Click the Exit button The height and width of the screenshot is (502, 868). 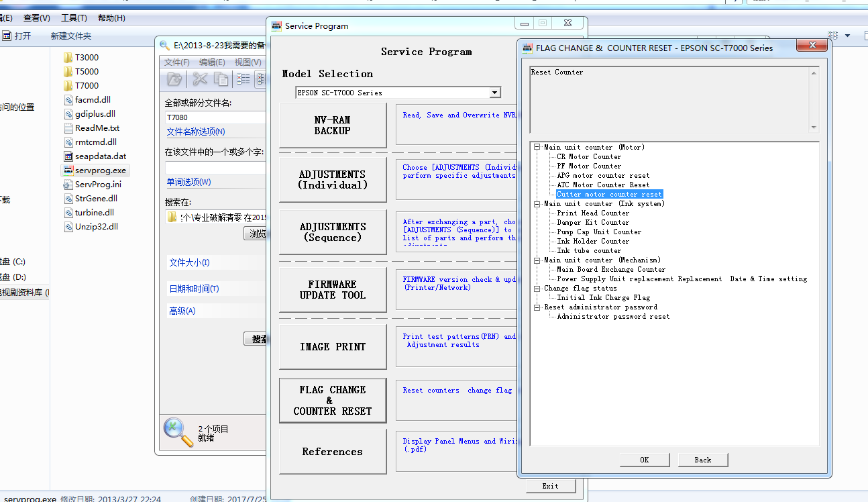pos(551,486)
